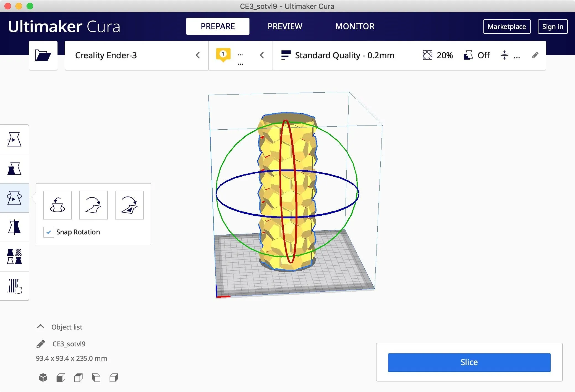Select the Rotate tool in the sidebar
This screenshot has height=392, width=575.
pos(14,198)
